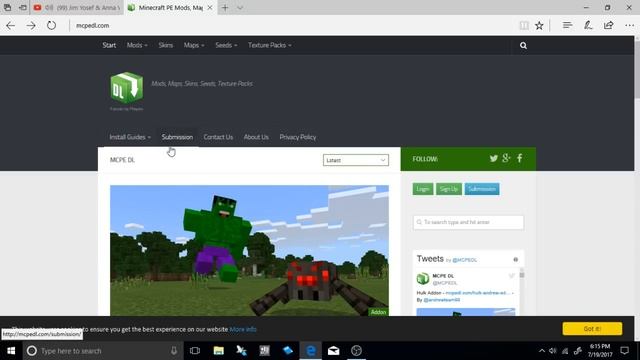Open the Windows Start menu

11,351
